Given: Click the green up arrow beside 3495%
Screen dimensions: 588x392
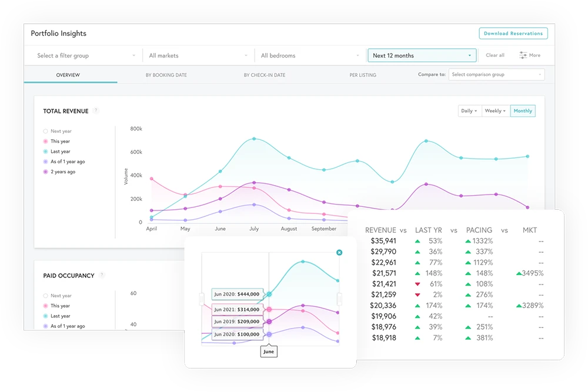Looking at the screenshot, I should [x=519, y=273].
